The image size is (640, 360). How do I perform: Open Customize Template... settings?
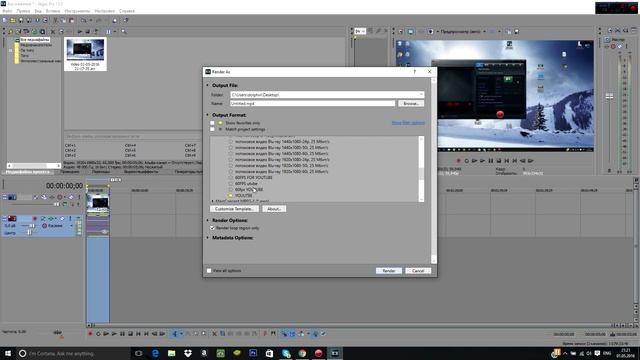pyautogui.click(x=234, y=209)
